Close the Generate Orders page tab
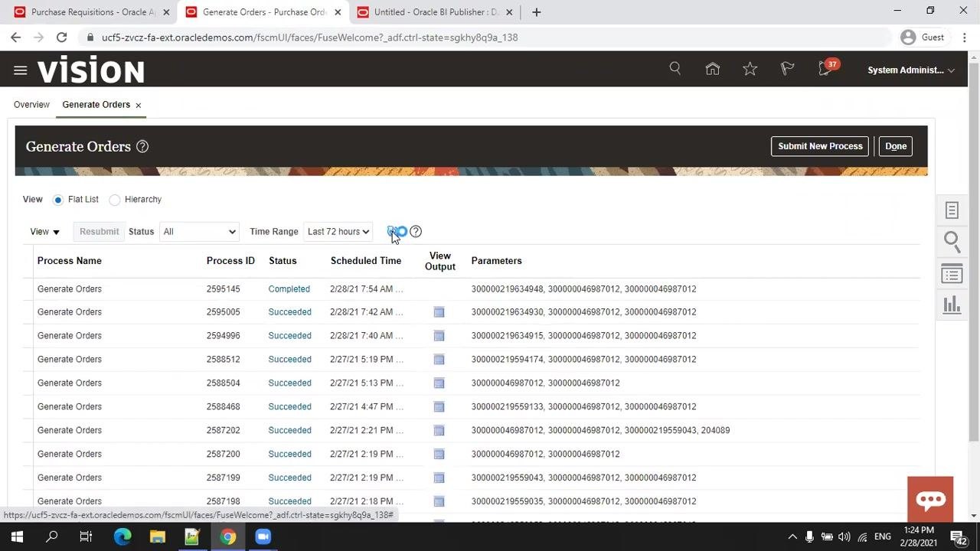The height and width of the screenshot is (551, 980). click(x=139, y=106)
